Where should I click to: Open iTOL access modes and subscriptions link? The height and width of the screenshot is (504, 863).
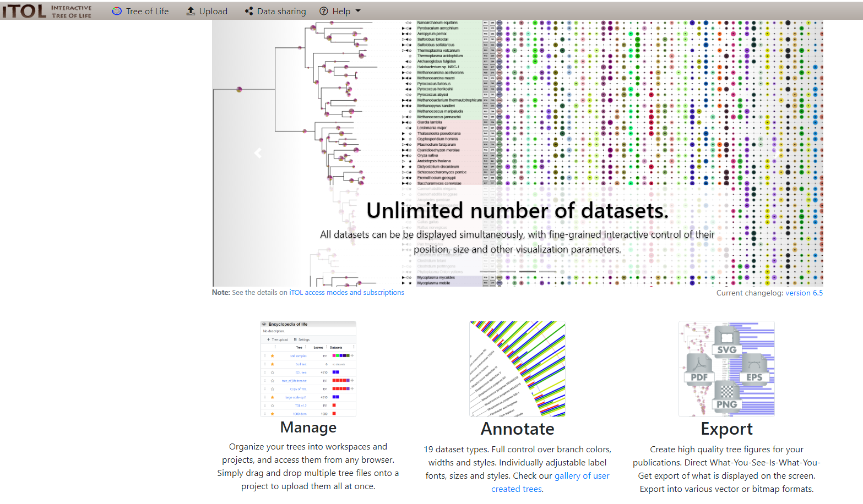(x=347, y=292)
